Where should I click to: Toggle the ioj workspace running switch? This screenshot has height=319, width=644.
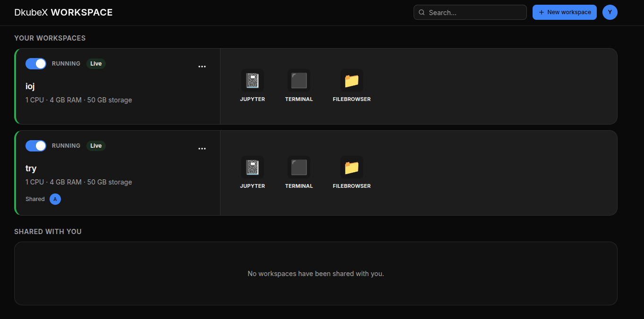point(36,64)
